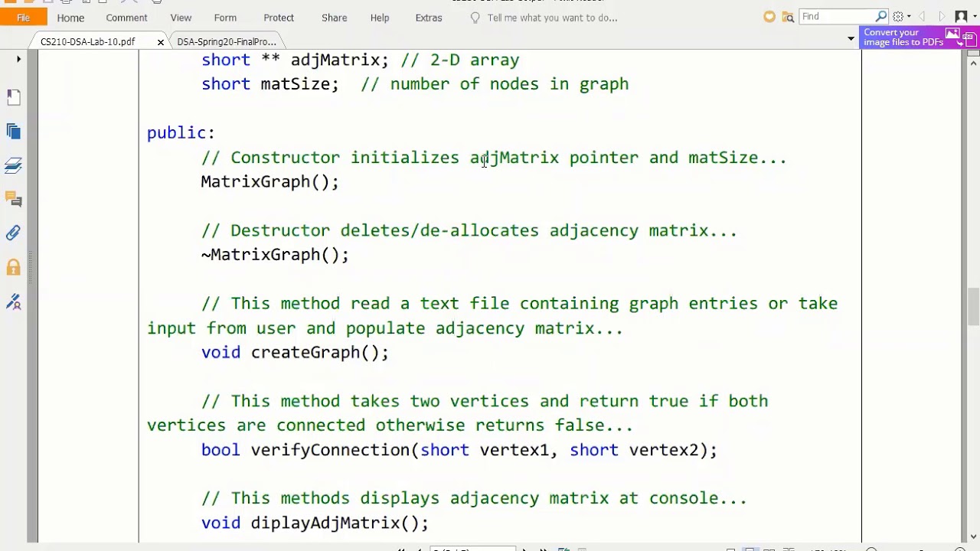Image resolution: width=980 pixels, height=551 pixels.
Task: Open the document tabs list dropdown arrow
Action: pyautogui.click(x=851, y=38)
